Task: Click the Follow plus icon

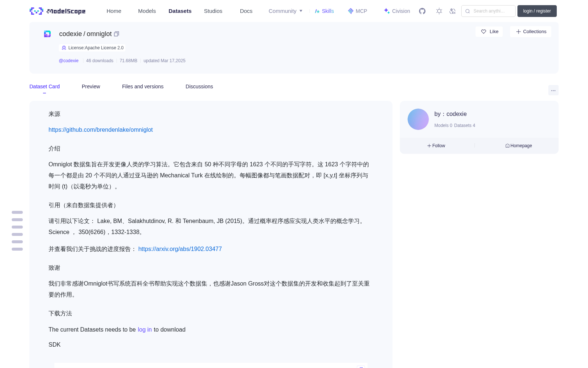Action: (429, 146)
